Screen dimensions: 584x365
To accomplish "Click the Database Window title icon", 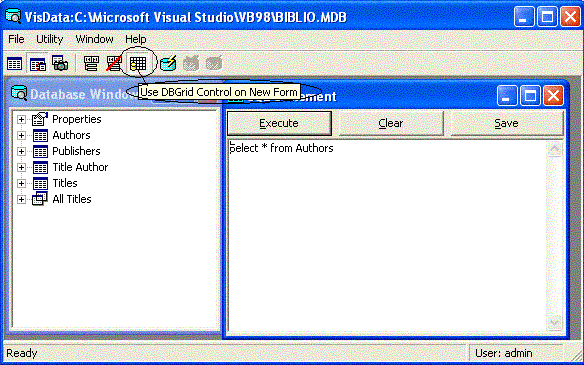I will point(19,93).
